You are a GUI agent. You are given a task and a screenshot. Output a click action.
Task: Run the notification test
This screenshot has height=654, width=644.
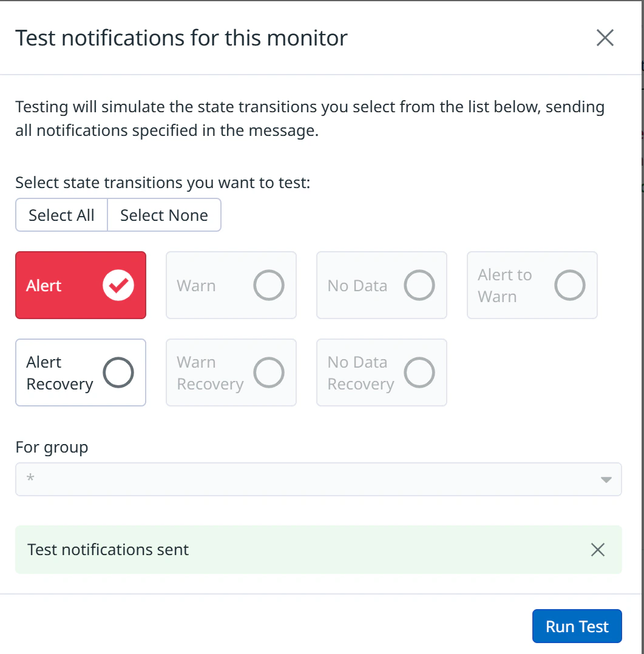click(577, 626)
